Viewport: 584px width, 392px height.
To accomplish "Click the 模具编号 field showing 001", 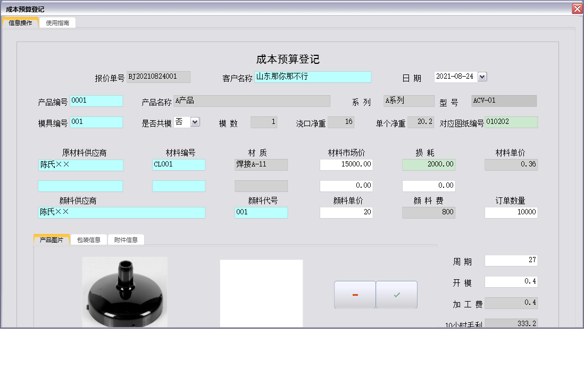I will click(x=96, y=122).
